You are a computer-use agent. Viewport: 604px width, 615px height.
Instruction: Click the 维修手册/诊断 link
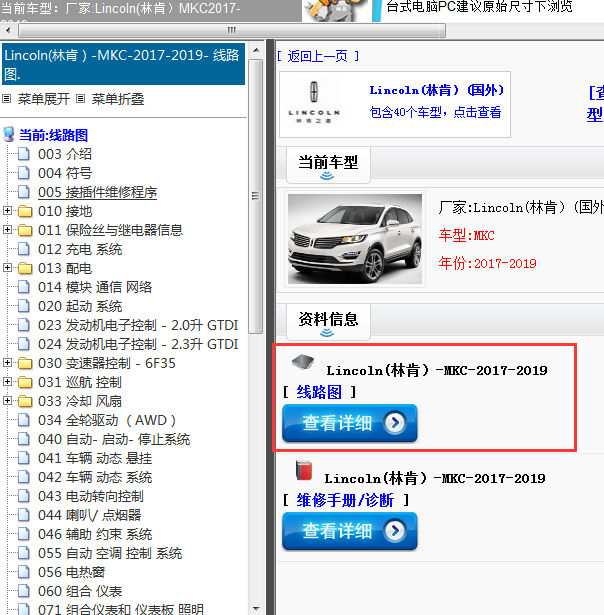[x=345, y=500]
